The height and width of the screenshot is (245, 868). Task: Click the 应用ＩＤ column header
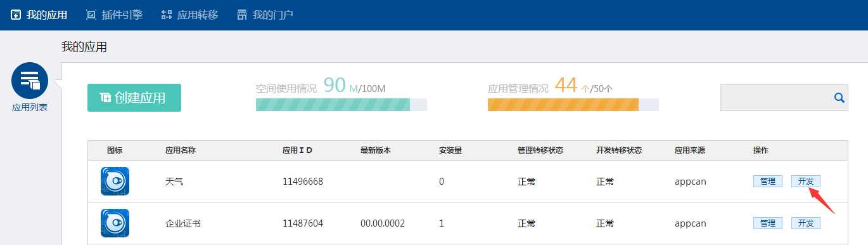tap(298, 150)
